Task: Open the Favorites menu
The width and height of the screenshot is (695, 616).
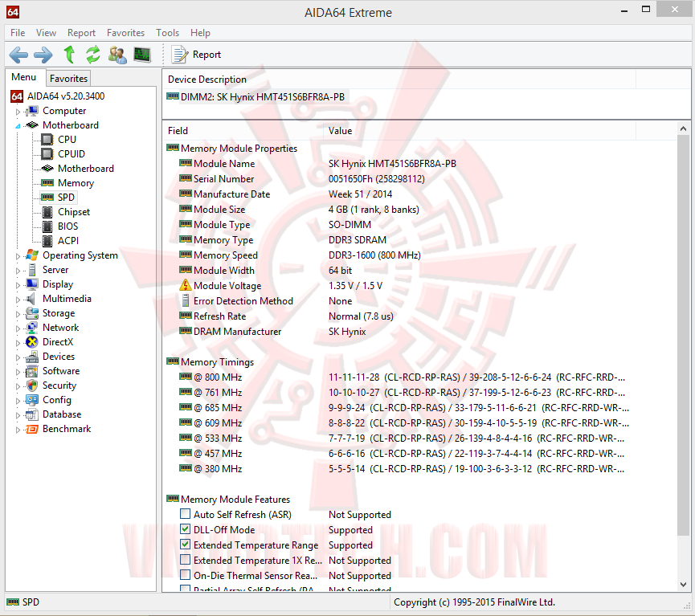Action: click(125, 33)
